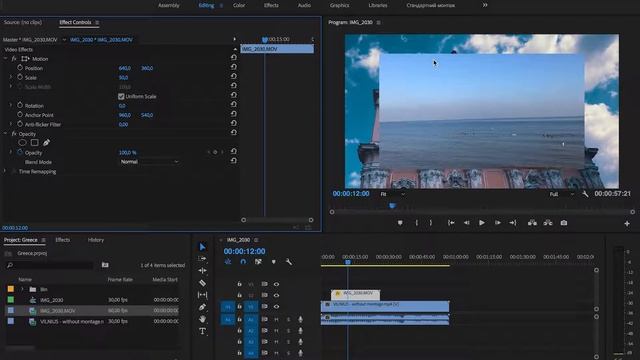Viewport: 640px width, 360px height.
Task: Mute the A1 audio track
Action: pos(276,320)
